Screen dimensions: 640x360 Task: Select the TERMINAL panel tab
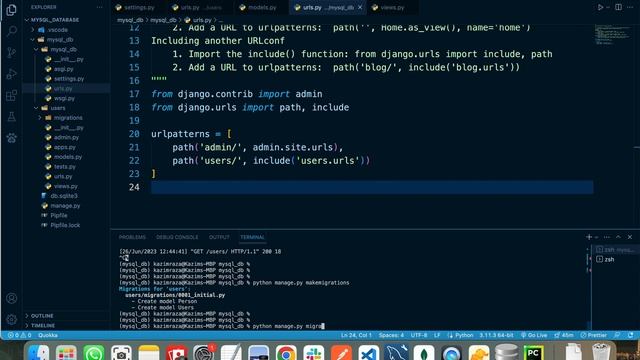point(252,237)
